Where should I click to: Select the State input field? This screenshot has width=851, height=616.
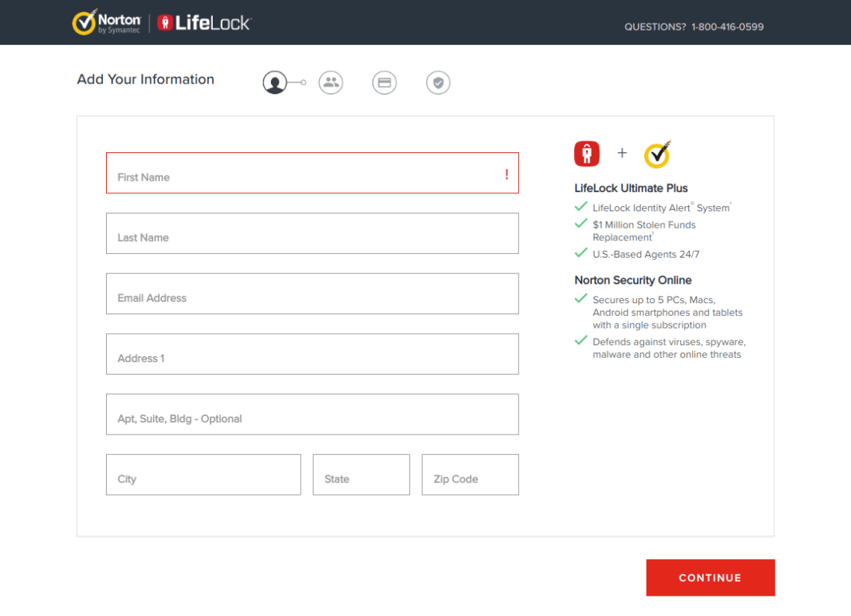pos(361,474)
